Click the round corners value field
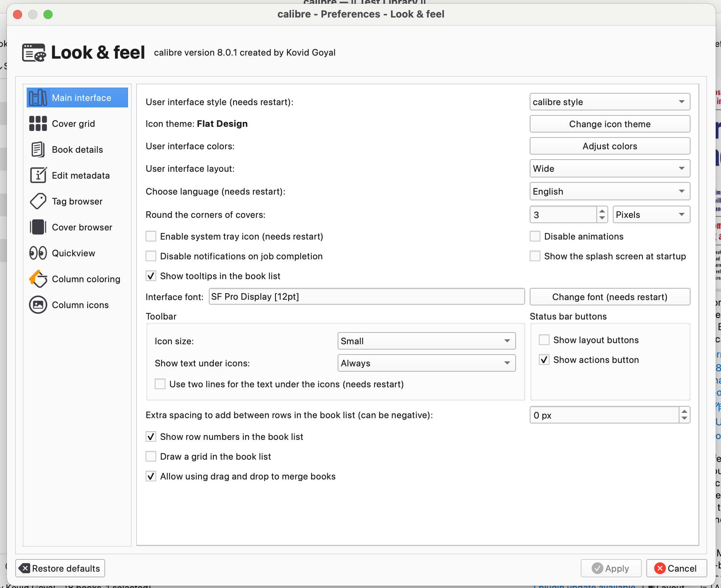The width and height of the screenshot is (721, 588). click(563, 215)
